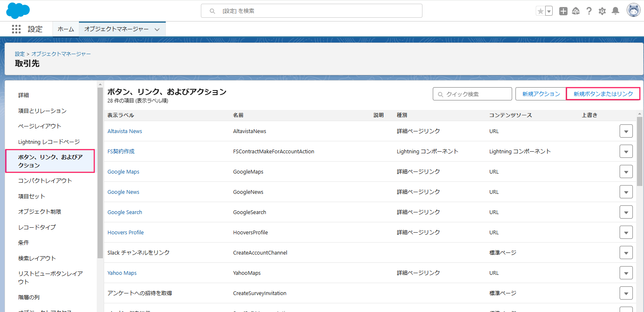Switch to the ホーム tab

click(66, 29)
